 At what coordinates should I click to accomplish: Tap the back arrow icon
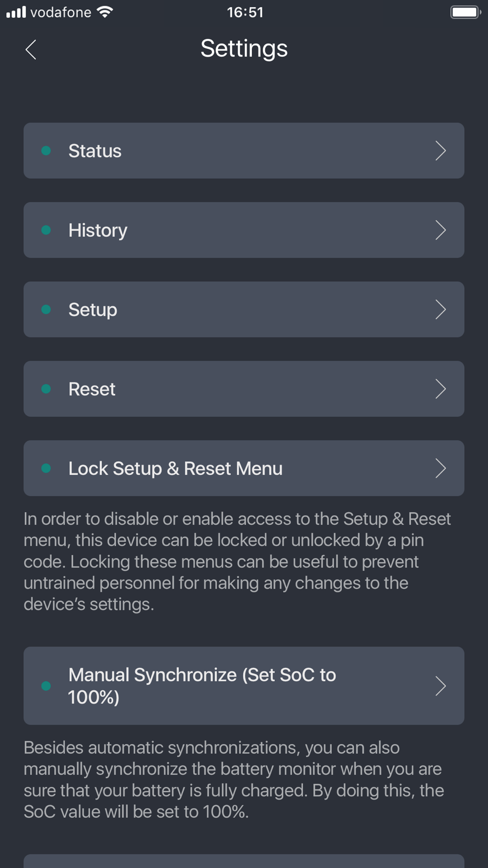coord(31,49)
